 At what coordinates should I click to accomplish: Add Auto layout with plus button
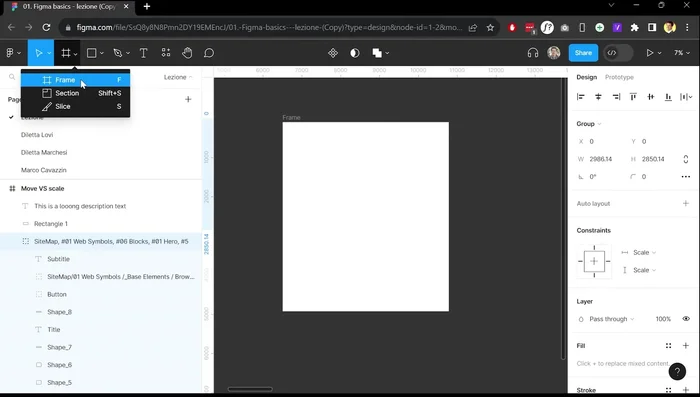pyautogui.click(x=686, y=203)
